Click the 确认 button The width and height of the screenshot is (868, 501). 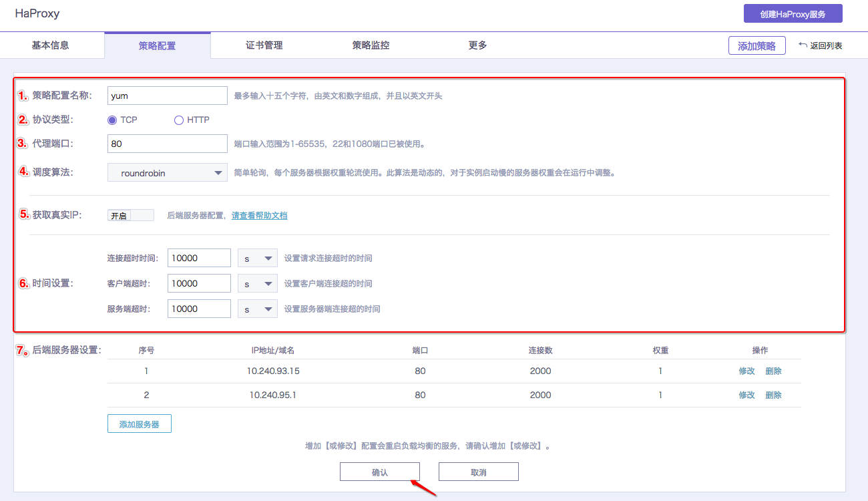[x=380, y=472]
